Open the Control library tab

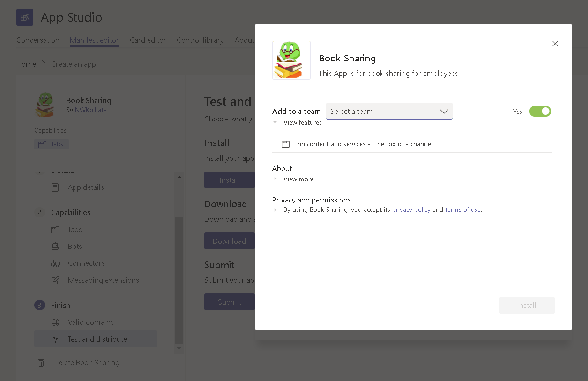pyautogui.click(x=200, y=40)
